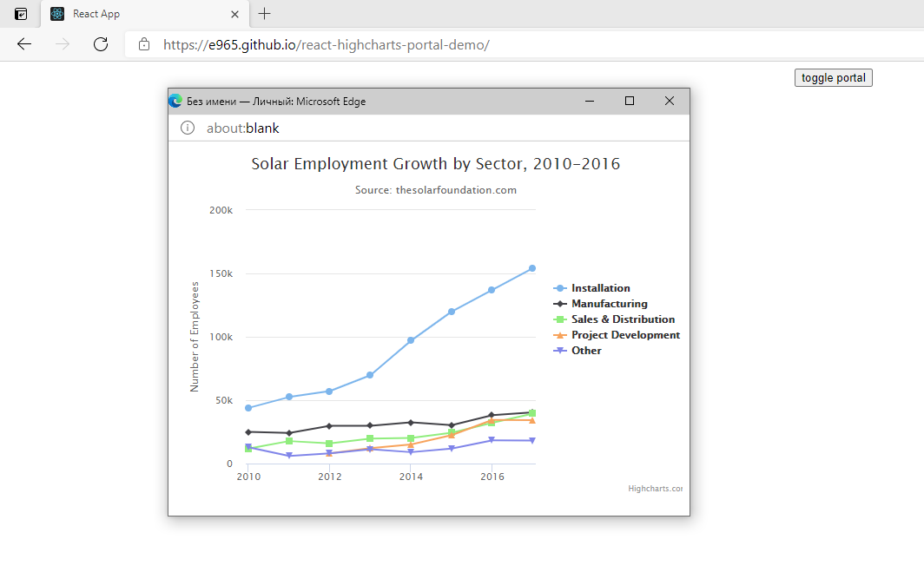Click the browser back arrow
This screenshot has height=579, width=924.
pos(23,44)
